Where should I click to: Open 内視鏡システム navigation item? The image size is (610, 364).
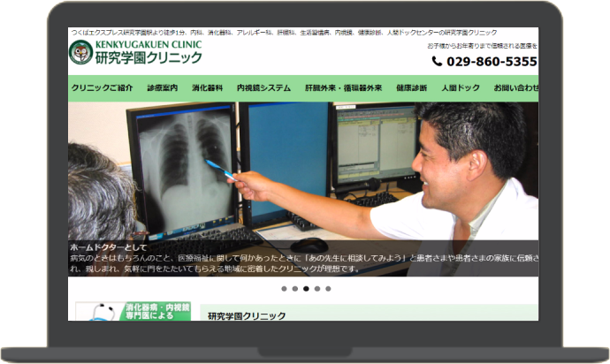263,87
